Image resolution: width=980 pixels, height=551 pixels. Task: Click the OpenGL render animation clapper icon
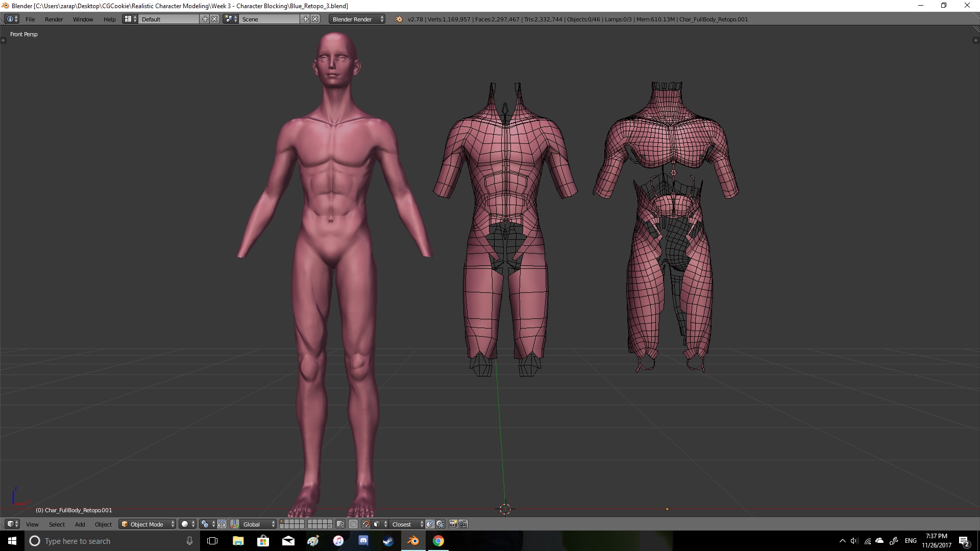(x=463, y=524)
